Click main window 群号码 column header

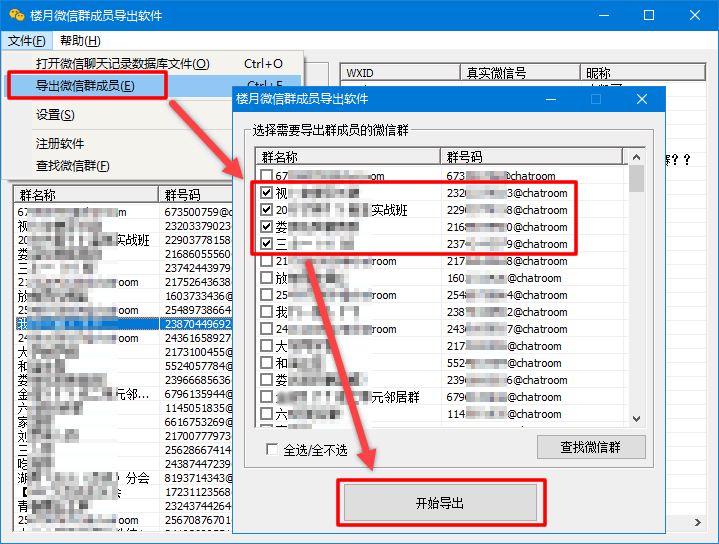click(196, 195)
